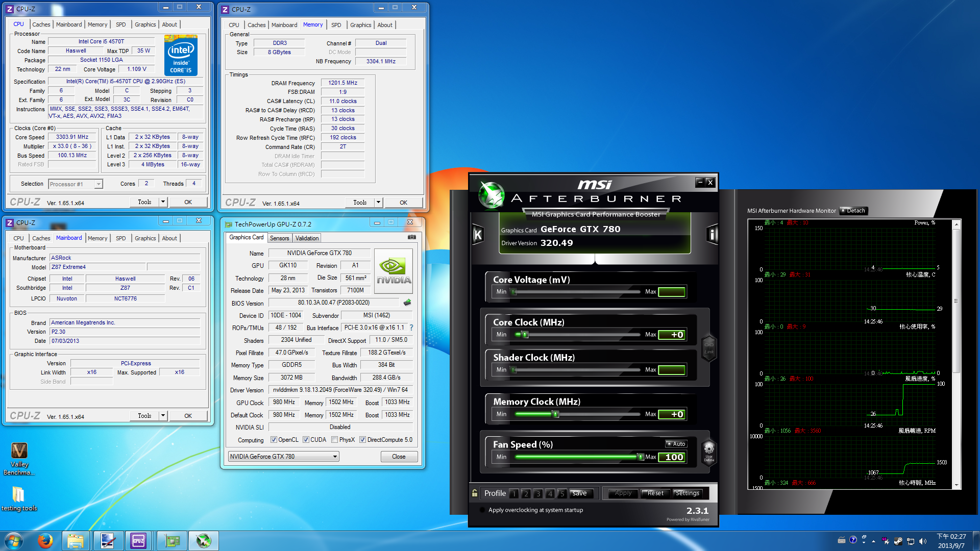Toggle the DirectCompute 5.0 checkbox
This screenshot has width=980, height=551.
362,440
